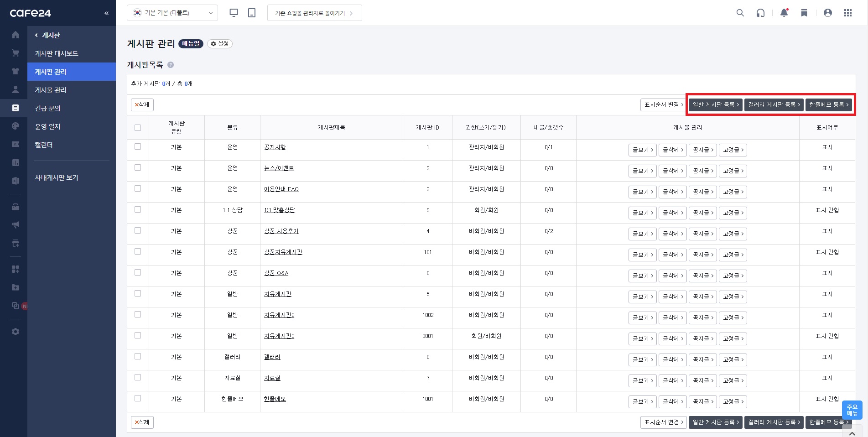Open the nine-dot apps grid icon
Screen dimensions: 868x437
(x=848, y=13)
